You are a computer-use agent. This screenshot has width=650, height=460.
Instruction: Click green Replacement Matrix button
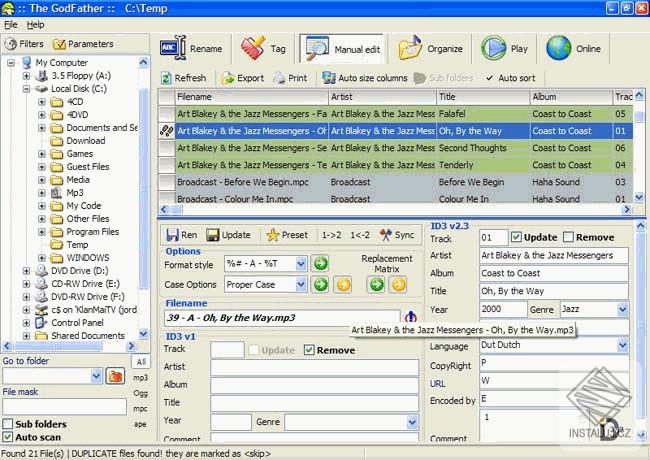[376, 285]
